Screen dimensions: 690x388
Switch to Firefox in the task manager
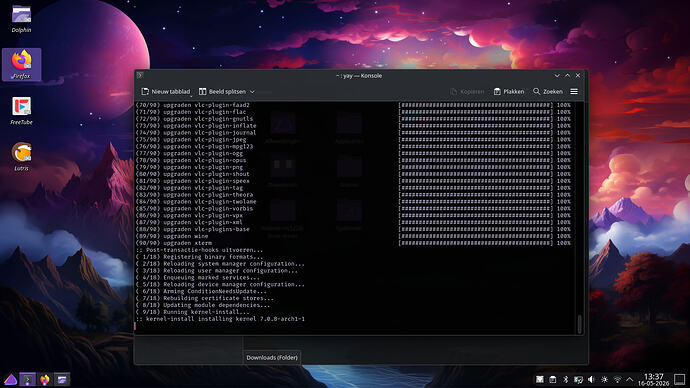(44, 379)
